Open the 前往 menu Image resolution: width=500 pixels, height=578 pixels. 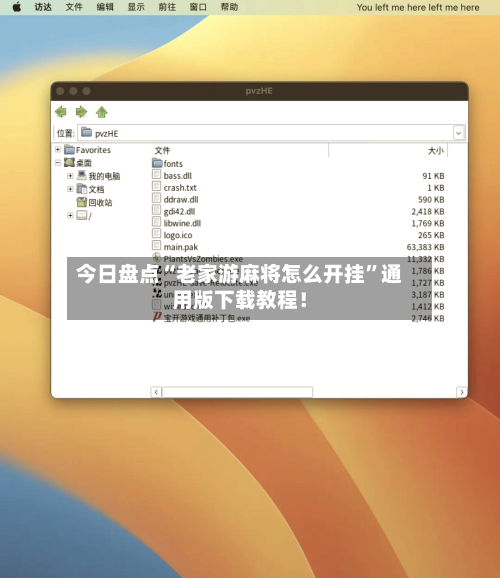coord(167,7)
